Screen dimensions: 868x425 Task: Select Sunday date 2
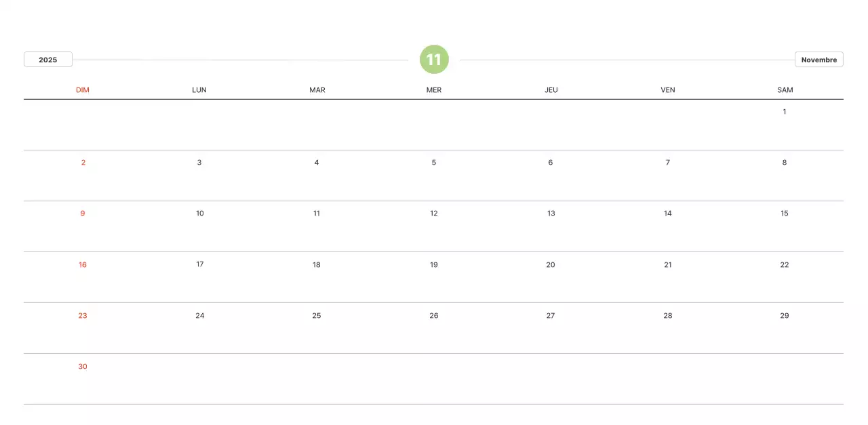83,163
